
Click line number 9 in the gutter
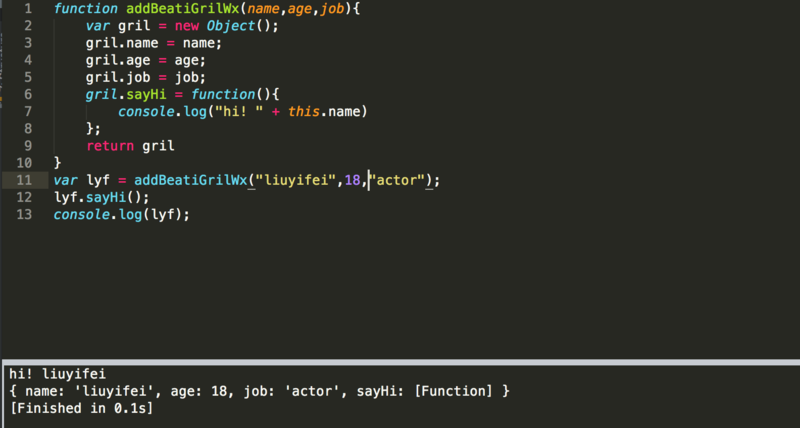click(28, 146)
